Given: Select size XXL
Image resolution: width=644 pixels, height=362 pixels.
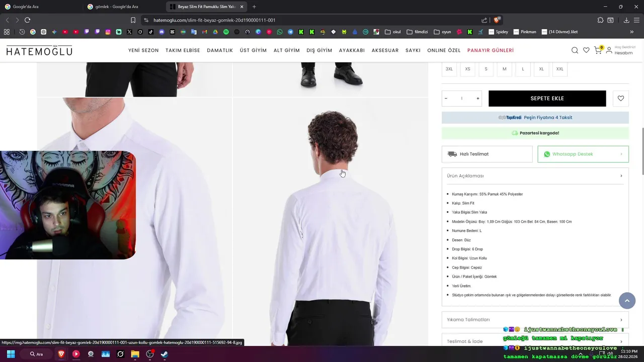Looking at the screenshot, I should (x=560, y=69).
